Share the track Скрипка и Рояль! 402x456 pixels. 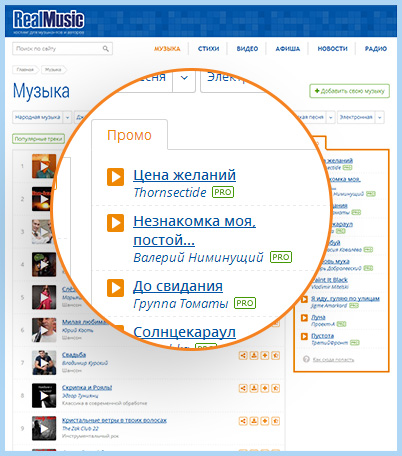(x=243, y=388)
